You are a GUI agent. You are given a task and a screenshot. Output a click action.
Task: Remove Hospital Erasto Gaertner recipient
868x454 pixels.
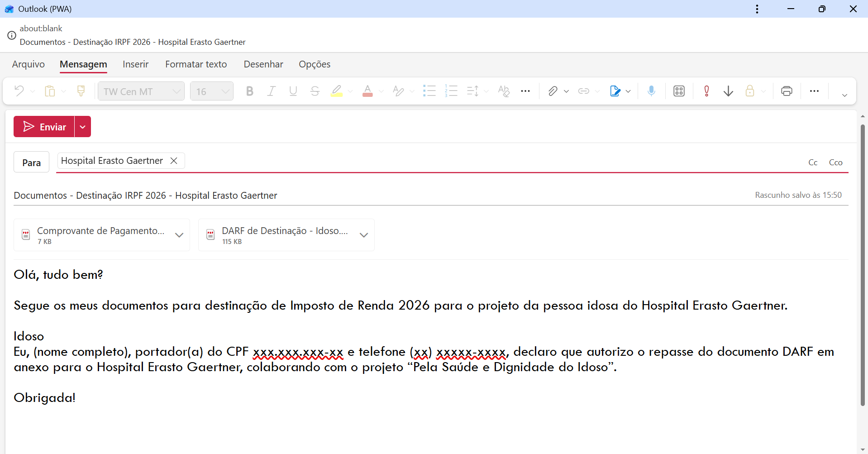pyautogui.click(x=174, y=161)
